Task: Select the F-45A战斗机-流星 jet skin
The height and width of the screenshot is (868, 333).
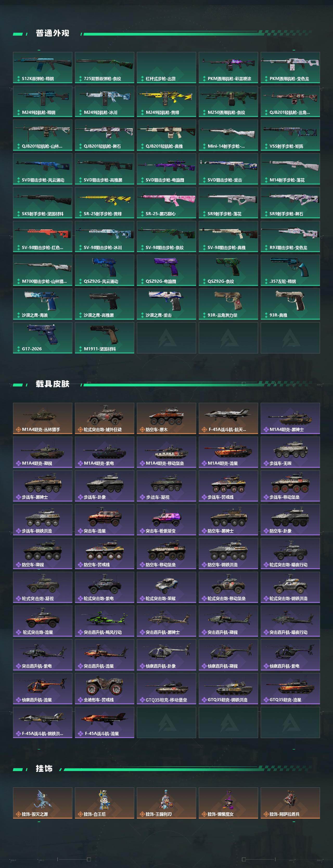Action: [x=105, y=722]
